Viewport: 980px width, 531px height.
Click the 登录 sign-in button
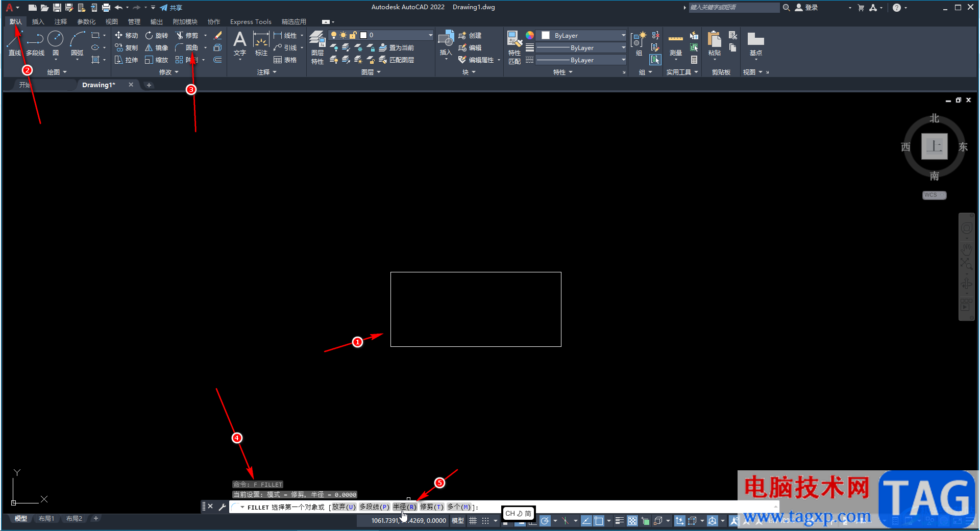click(x=806, y=7)
